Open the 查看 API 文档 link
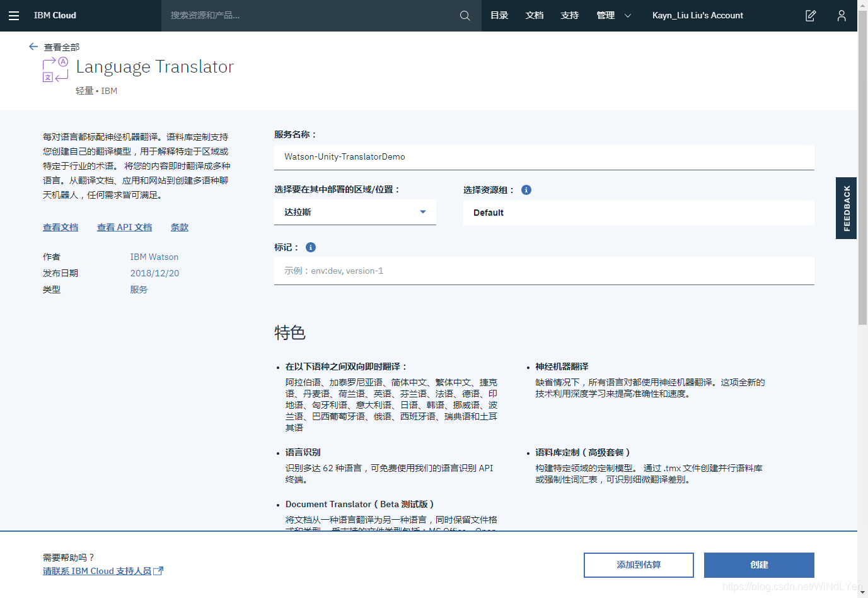The height and width of the screenshot is (598, 868). [124, 228]
